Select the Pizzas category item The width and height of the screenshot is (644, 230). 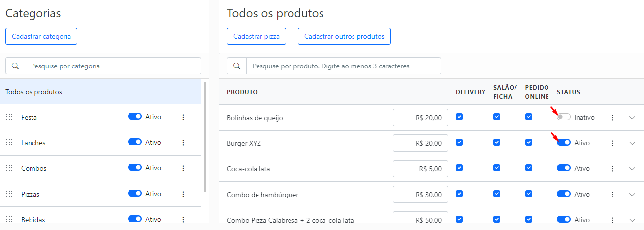100,194
